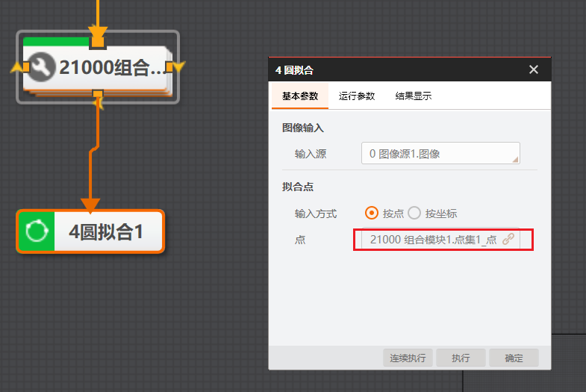Click the green circle icon on 4圆拟合1
586x392 pixels.
pyautogui.click(x=36, y=231)
